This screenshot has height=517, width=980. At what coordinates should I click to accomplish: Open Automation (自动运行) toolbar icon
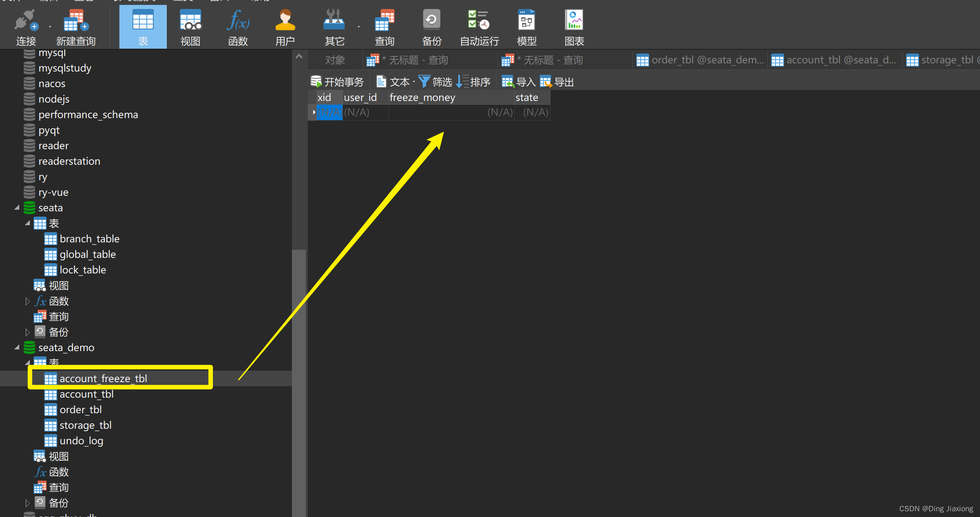point(479,27)
